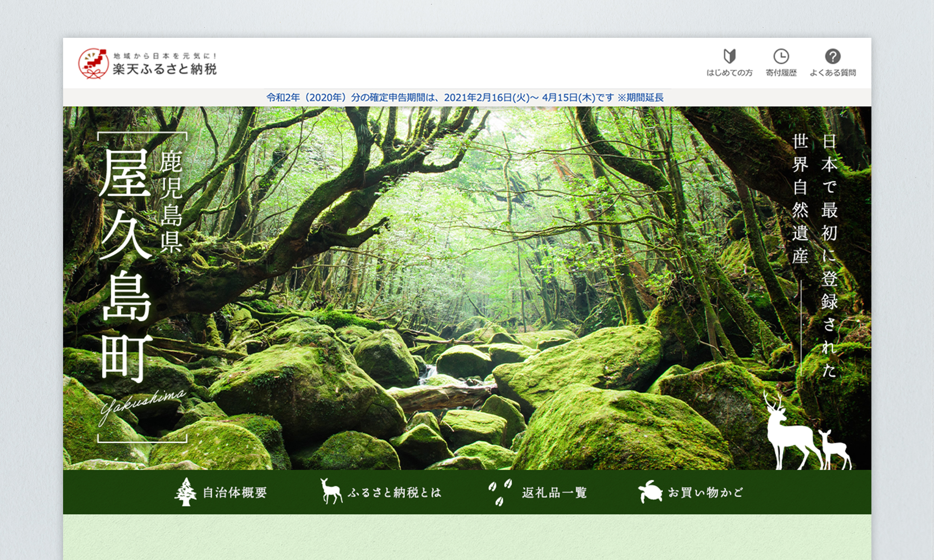Click the 確定申告期間 notice banner text
This screenshot has height=560, width=934.
[x=467, y=98]
